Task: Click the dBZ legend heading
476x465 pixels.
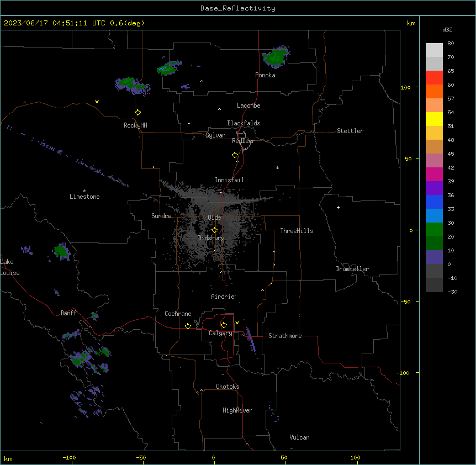Action: (447, 30)
